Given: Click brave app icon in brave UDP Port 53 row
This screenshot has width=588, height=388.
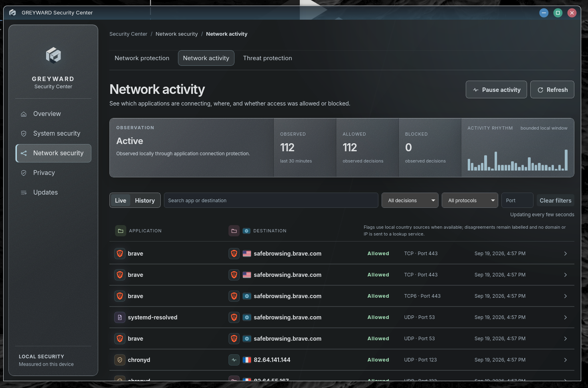Looking at the screenshot, I should click(x=120, y=339).
